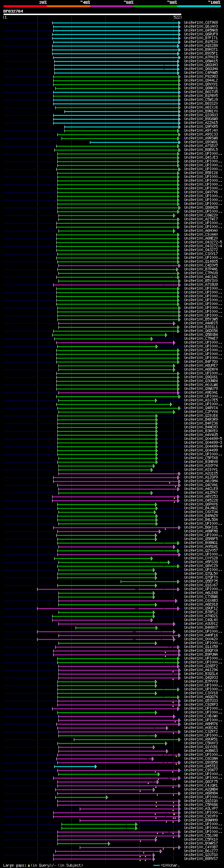Click hit label UniRef100_B6KIU1
This screenshot has height=868, width=224.
tap(201, 528)
